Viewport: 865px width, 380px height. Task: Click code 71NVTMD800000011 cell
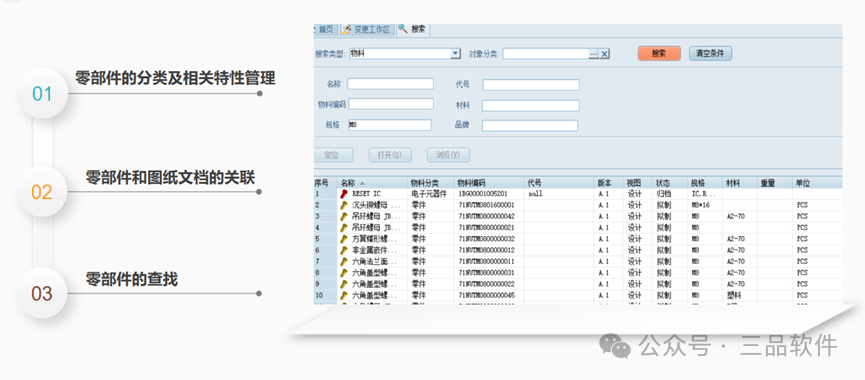click(x=486, y=261)
